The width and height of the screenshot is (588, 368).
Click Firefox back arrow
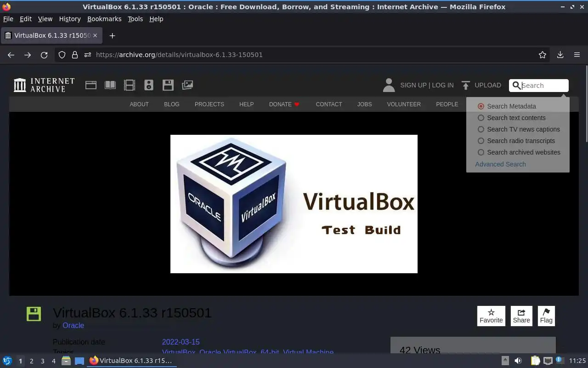[11, 55]
